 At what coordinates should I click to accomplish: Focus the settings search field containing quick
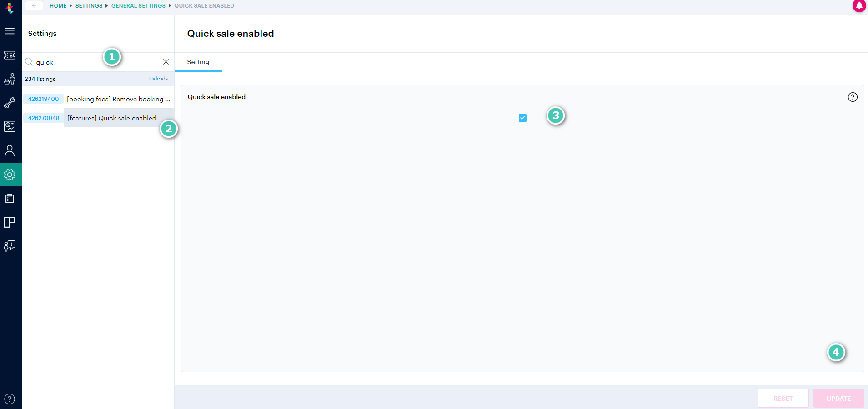pos(98,62)
